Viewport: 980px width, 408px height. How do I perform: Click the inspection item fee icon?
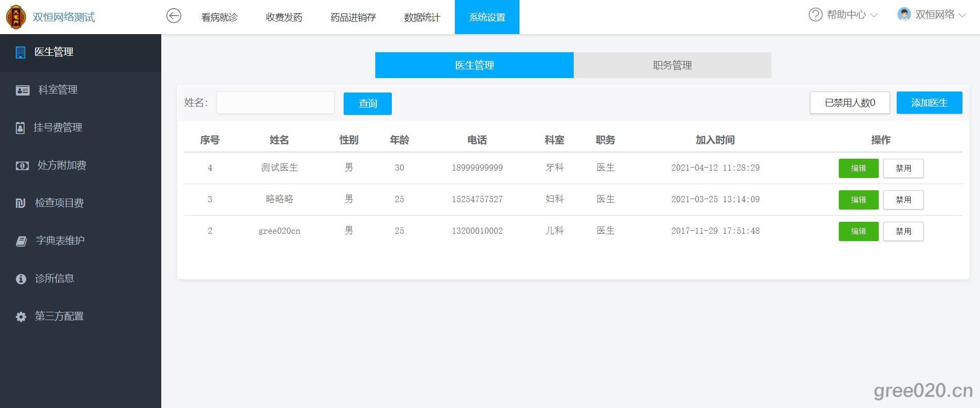(21, 203)
